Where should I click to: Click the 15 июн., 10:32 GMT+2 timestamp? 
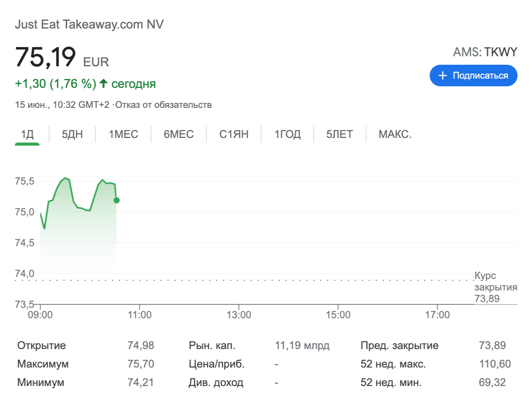click(x=62, y=105)
